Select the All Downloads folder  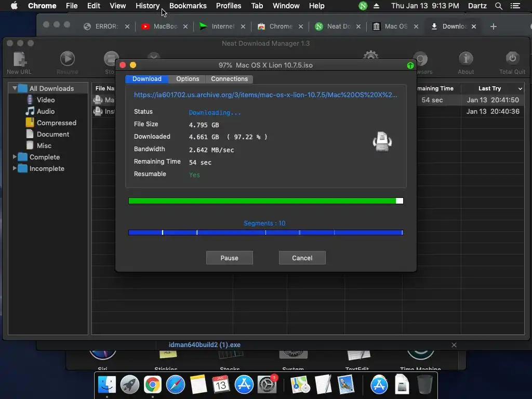coord(51,88)
